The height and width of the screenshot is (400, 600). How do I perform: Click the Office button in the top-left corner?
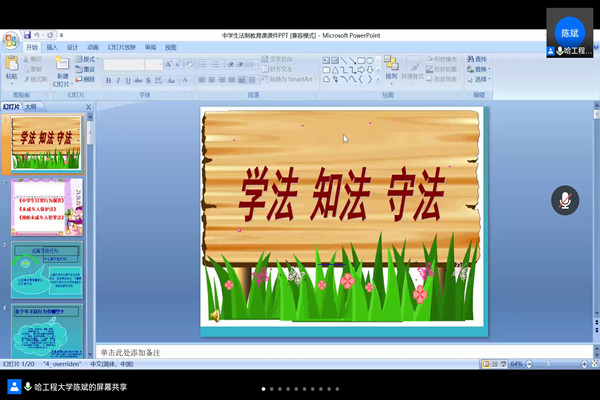10,41
